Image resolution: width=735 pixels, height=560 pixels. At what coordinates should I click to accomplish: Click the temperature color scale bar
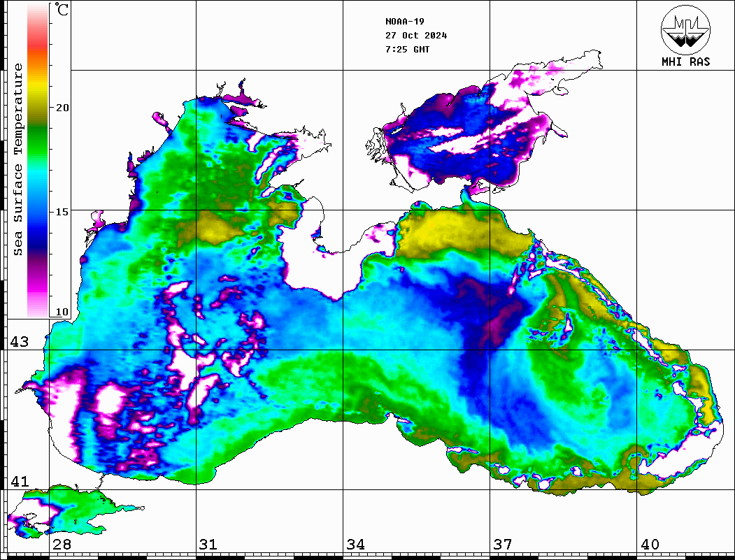[x=38, y=161]
